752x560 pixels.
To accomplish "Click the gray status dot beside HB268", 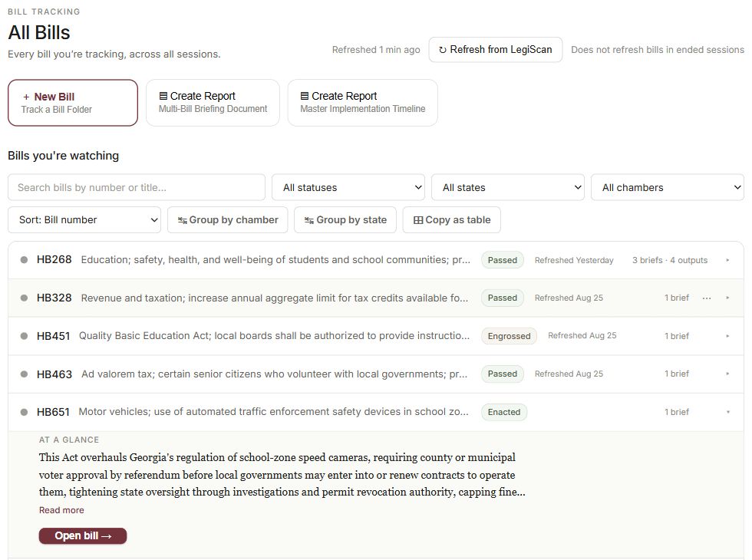I will (24, 260).
